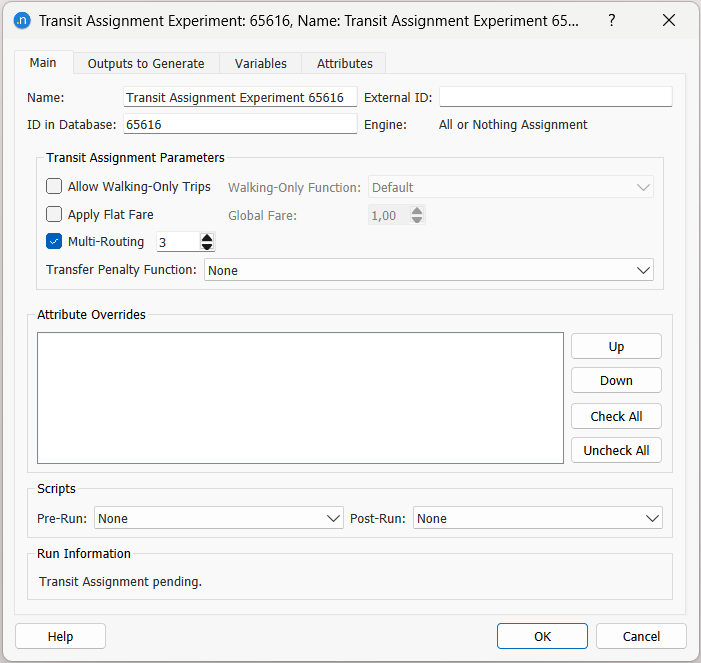Image resolution: width=701 pixels, height=663 pixels.
Task: Increase the Multi-Routing value with up arrow
Action: (x=207, y=237)
